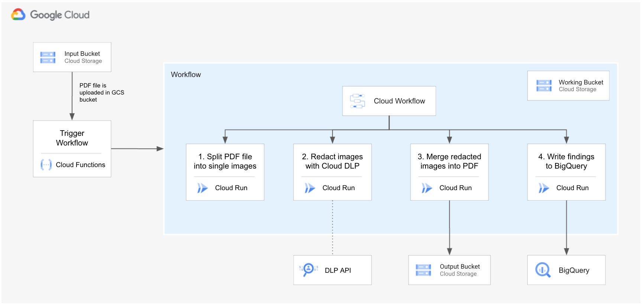The image size is (644, 307).
Task: Click the 'PDF file is uploaded' annotation
Action: coord(101,92)
